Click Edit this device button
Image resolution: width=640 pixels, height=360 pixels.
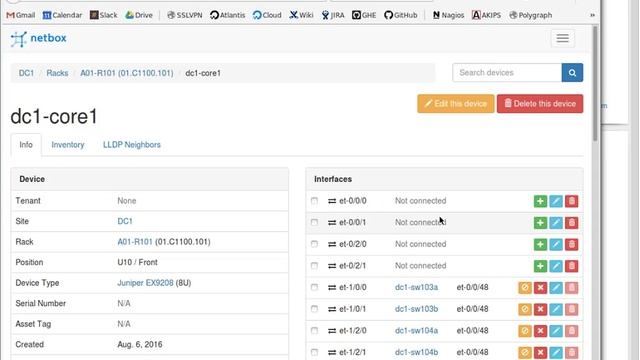point(456,104)
